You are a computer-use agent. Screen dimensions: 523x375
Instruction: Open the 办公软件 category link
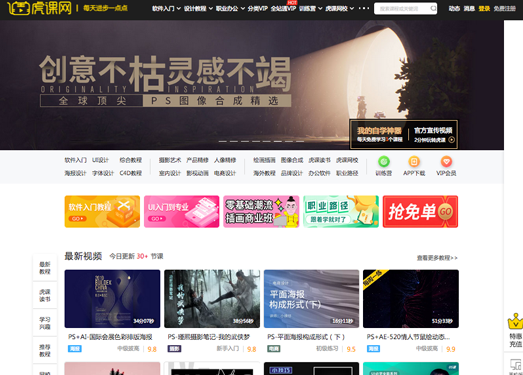coord(319,173)
